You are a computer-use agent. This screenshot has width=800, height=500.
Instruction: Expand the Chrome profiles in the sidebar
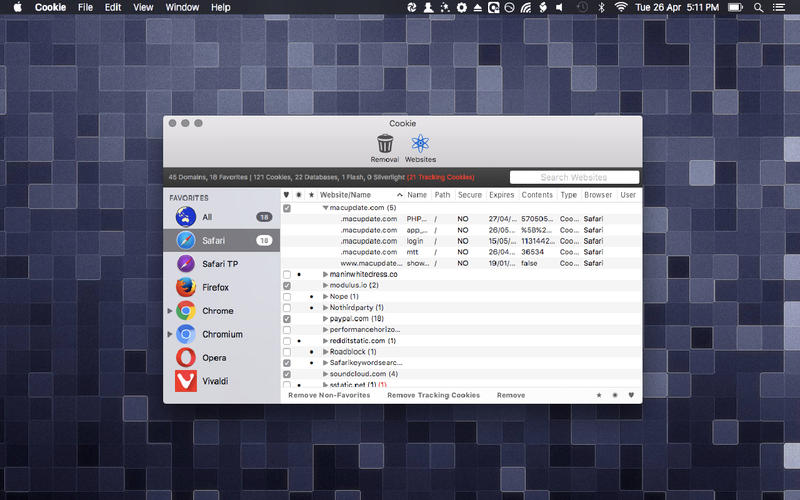click(170, 311)
